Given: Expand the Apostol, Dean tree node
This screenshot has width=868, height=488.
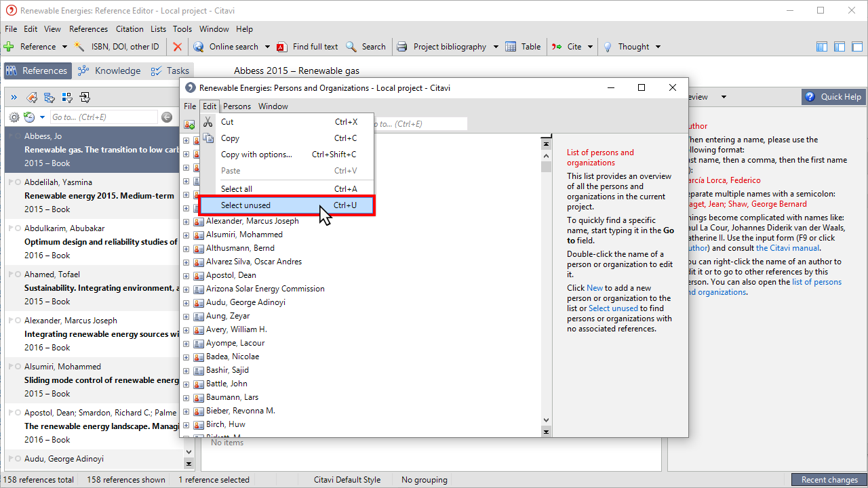Looking at the screenshot, I should (x=186, y=275).
